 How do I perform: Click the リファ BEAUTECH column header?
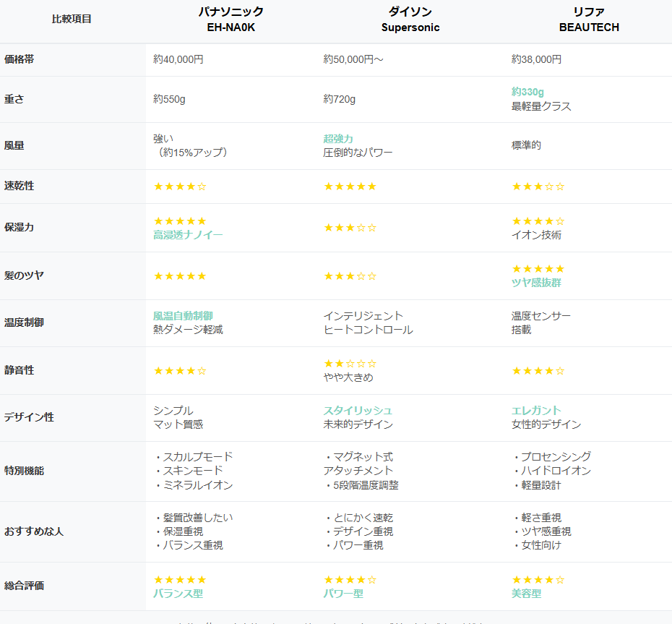(x=588, y=20)
